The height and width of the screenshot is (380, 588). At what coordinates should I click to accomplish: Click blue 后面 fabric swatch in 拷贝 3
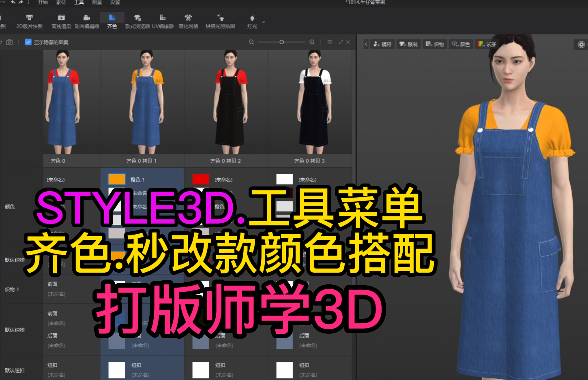pyautogui.click(x=284, y=341)
